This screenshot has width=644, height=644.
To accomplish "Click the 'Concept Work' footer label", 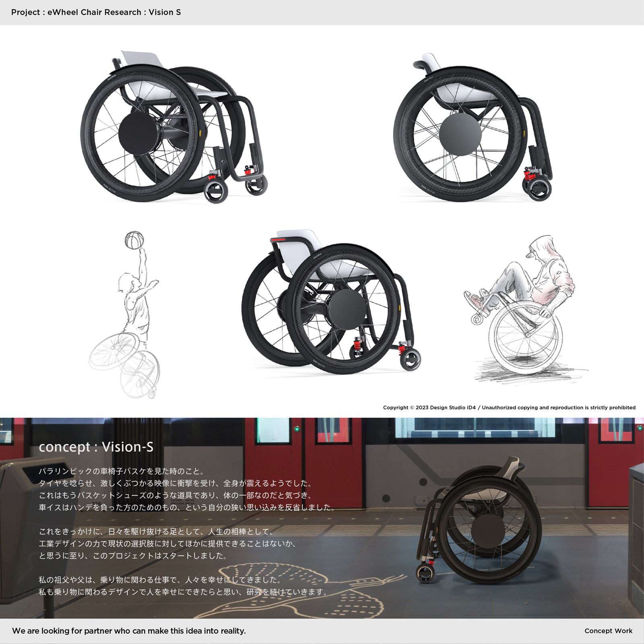I will (608, 631).
